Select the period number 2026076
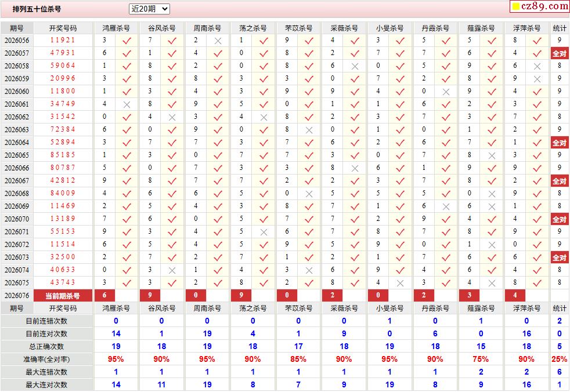Screen dimensions: 570x392 17,296
